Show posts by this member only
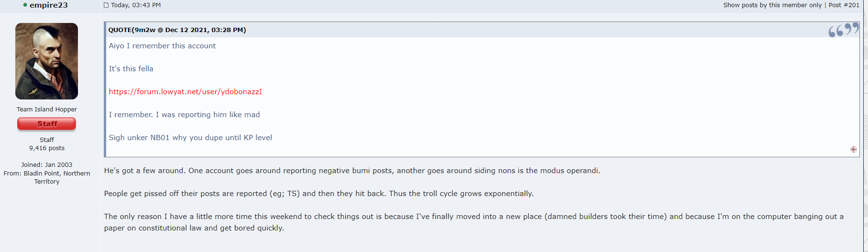 pos(772,5)
